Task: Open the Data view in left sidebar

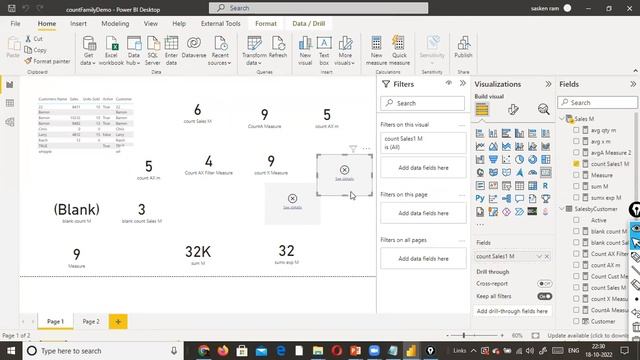Action: (10, 103)
